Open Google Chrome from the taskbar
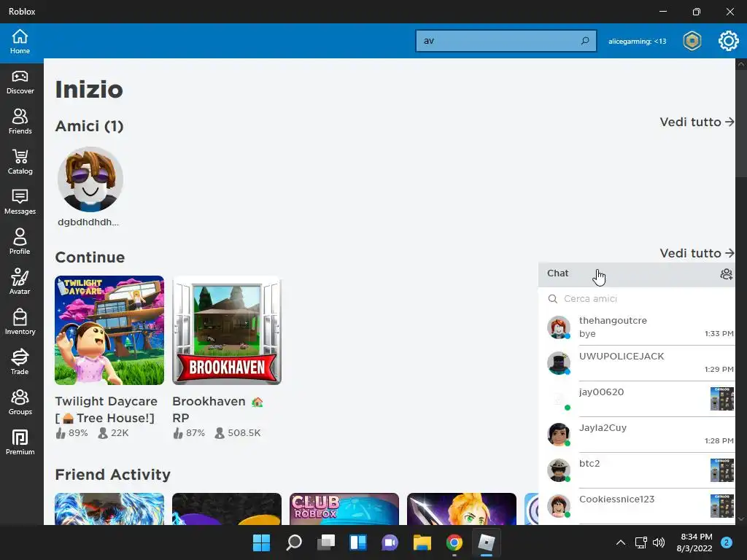 [x=454, y=542]
